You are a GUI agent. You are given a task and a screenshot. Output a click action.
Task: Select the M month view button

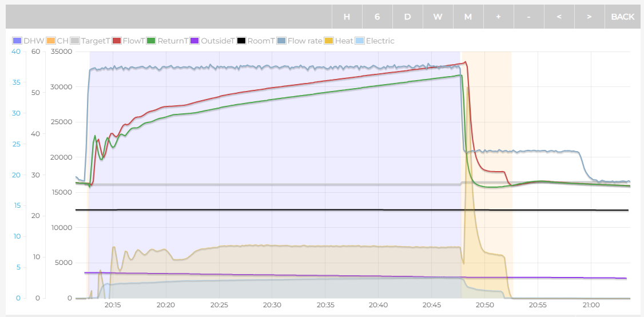[468, 17]
